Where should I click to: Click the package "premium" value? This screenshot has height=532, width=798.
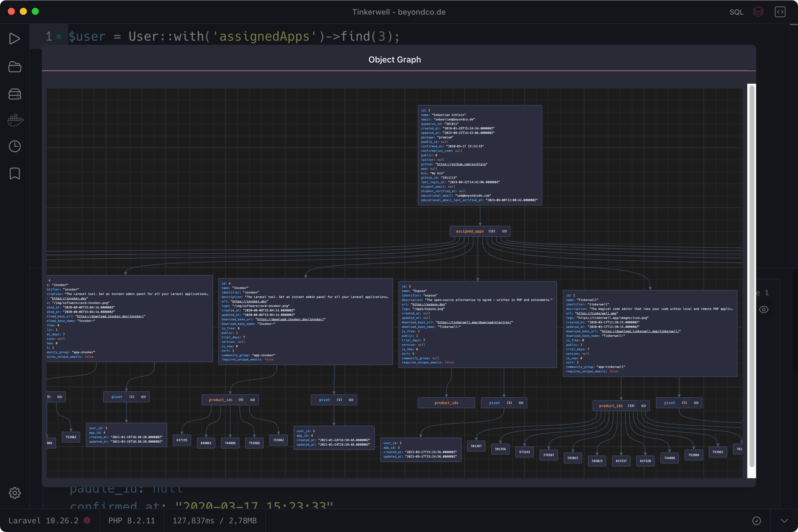click(x=445, y=137)
